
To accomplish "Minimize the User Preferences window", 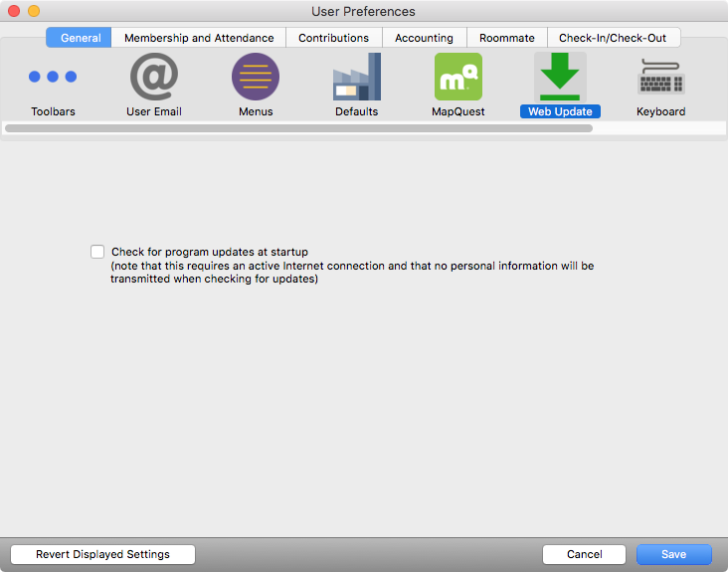I will pos(34,11).
